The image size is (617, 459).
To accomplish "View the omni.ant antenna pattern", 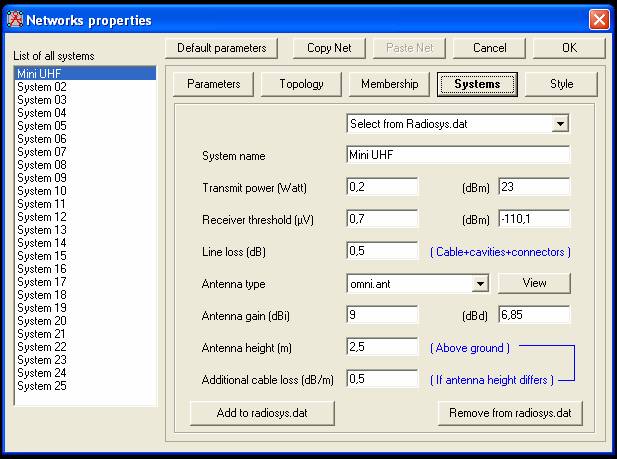I will 534,284.
